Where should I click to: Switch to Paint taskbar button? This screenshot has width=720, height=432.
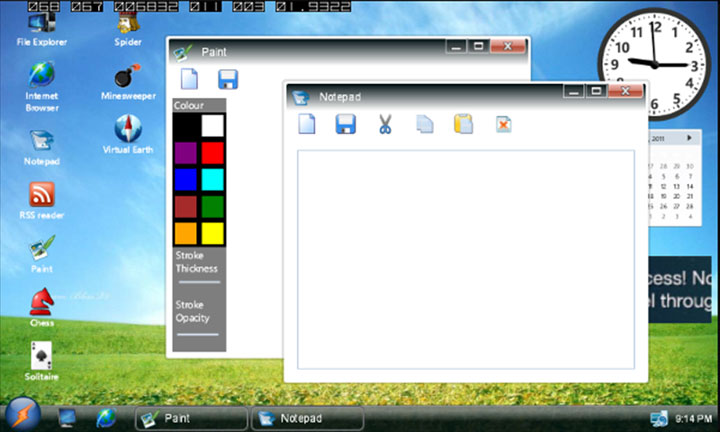[x=191, y=418]
